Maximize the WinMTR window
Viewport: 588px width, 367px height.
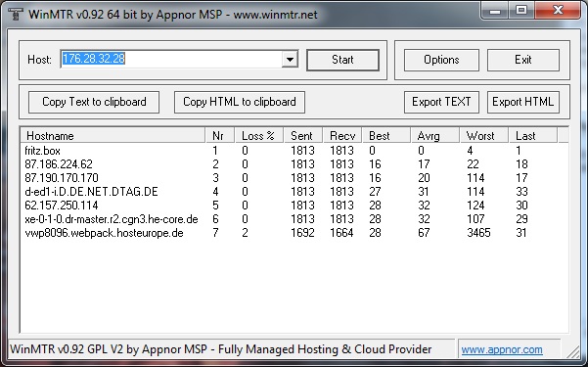click(521, 10)
